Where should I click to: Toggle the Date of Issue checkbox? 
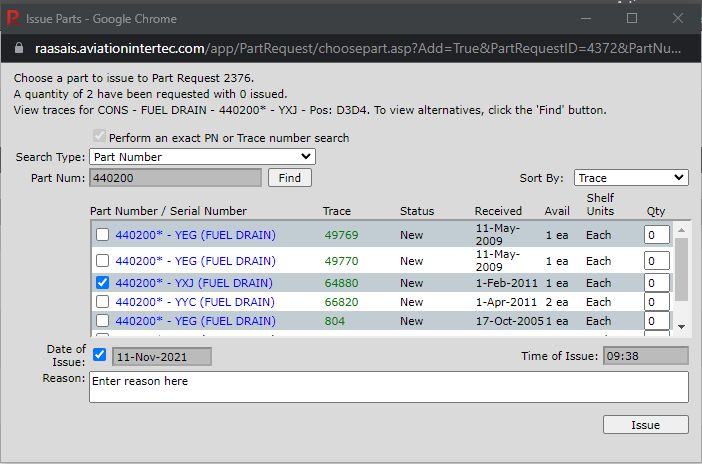click(99, 355)
